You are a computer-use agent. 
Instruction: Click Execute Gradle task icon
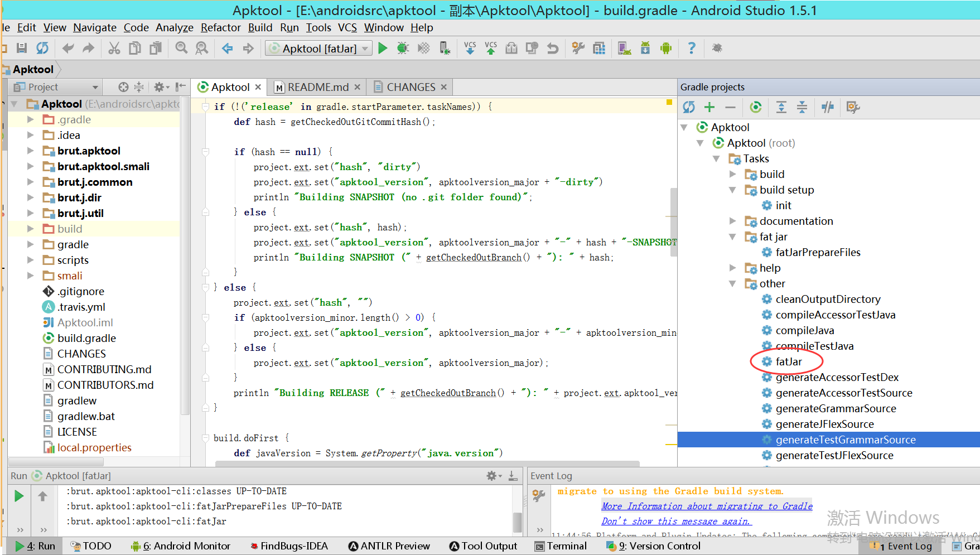click(756, 107)
